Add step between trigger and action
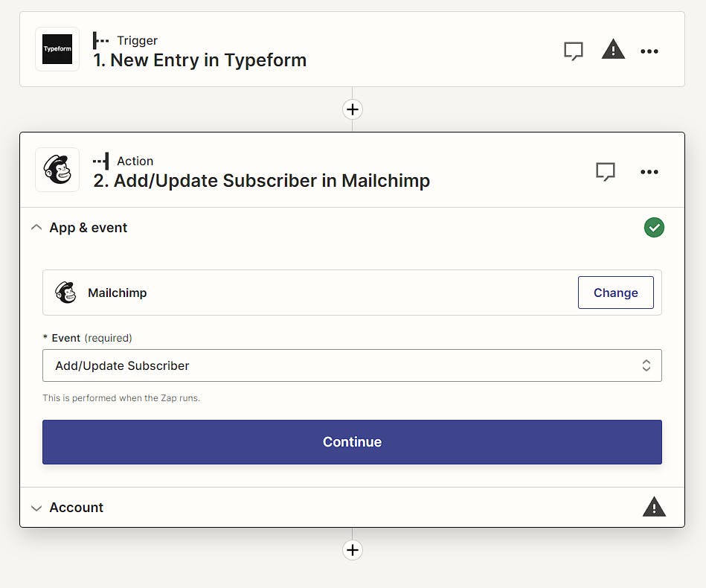The width and height of the screenshot is (706, 588). coord(353,109)
